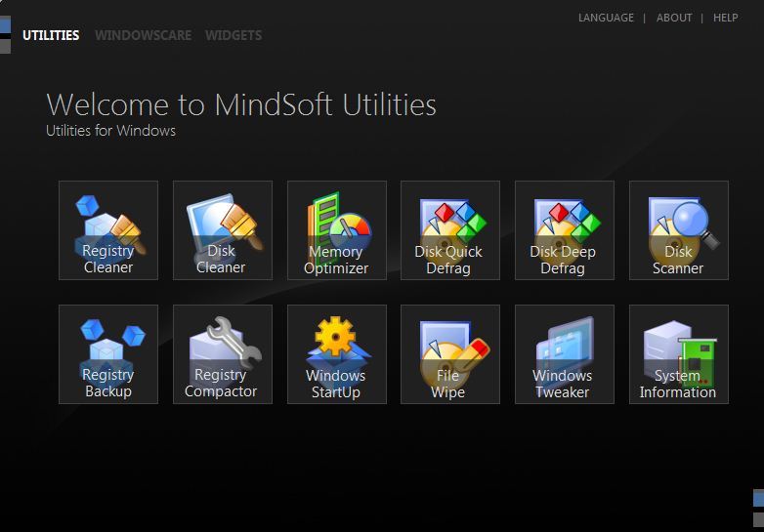View System Information tile
Viewport: 764px width, 532px height.
tap(679, 354)
